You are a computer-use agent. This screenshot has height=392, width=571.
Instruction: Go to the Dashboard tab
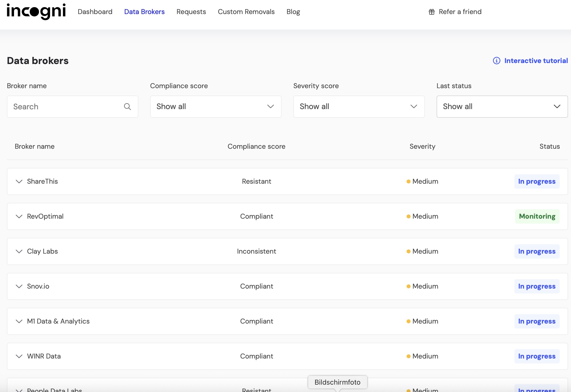(95, 12)
